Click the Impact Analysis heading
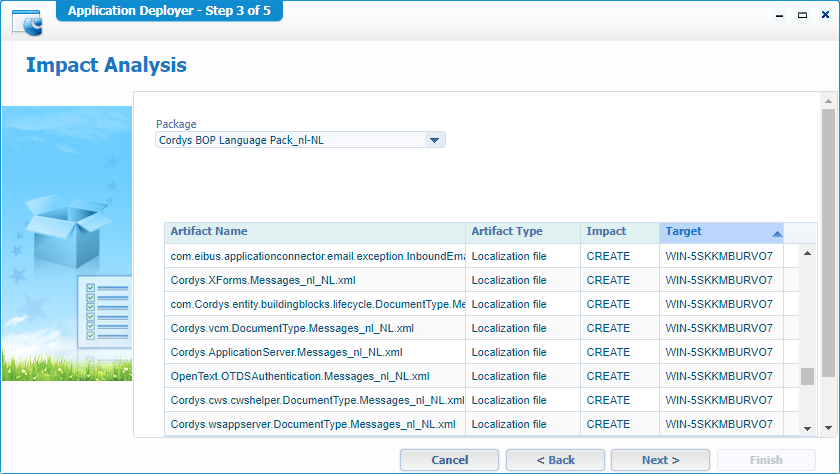The height and width of the screenshot is (474, 840). (106, 65)
